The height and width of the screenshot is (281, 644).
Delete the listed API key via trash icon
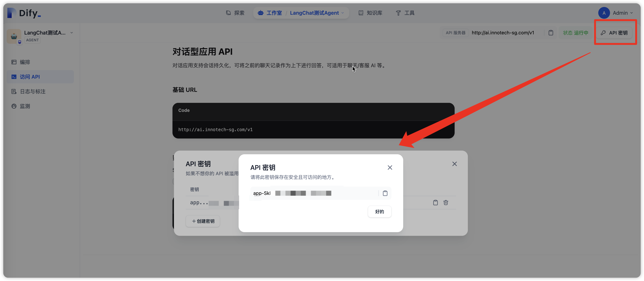pos(445,203)
